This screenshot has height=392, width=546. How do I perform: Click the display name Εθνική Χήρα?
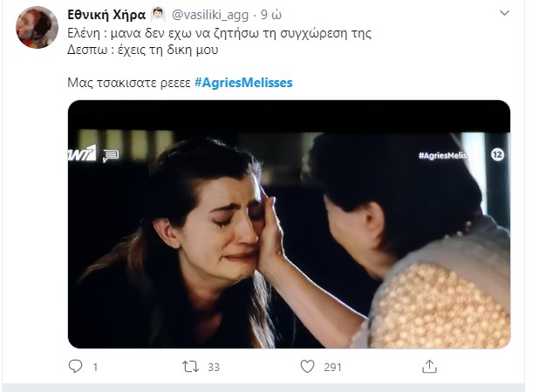[107, 15]
